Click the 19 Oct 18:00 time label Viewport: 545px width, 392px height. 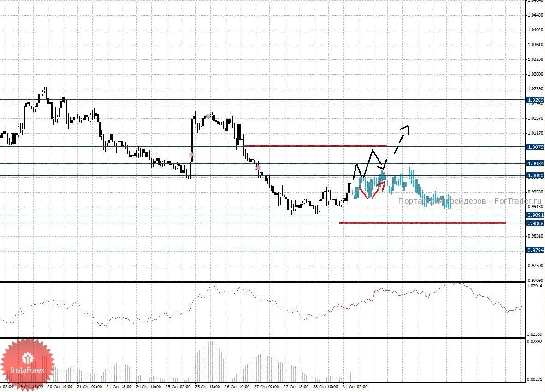coord(30,387)
